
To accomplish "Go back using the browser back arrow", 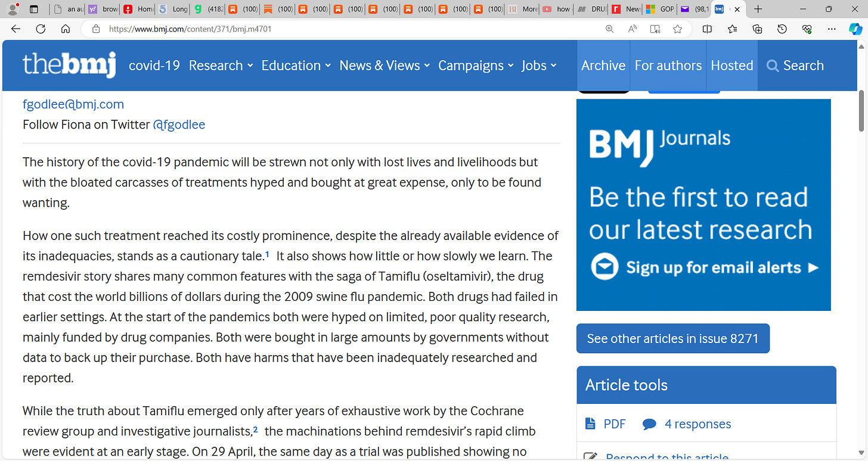I will tap(15, 29).
